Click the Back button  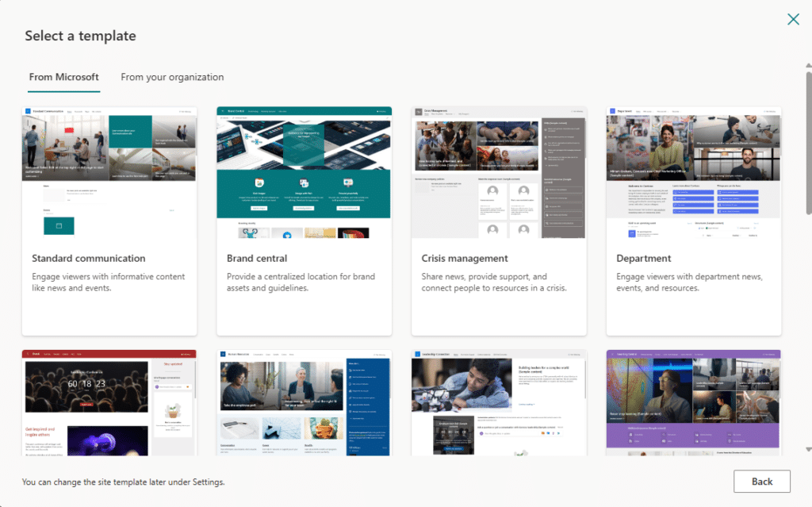pos(762,481)
